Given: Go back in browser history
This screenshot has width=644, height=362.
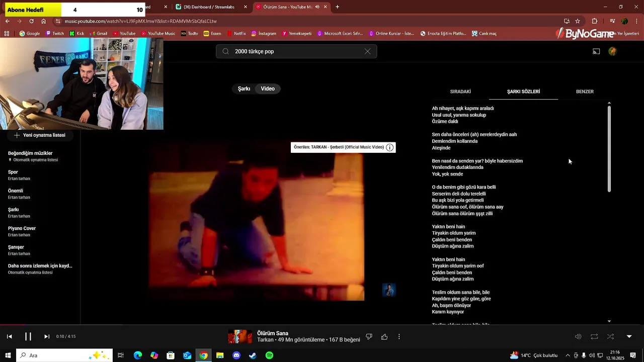Looking at the screenshot, I should tap(8, 21).
